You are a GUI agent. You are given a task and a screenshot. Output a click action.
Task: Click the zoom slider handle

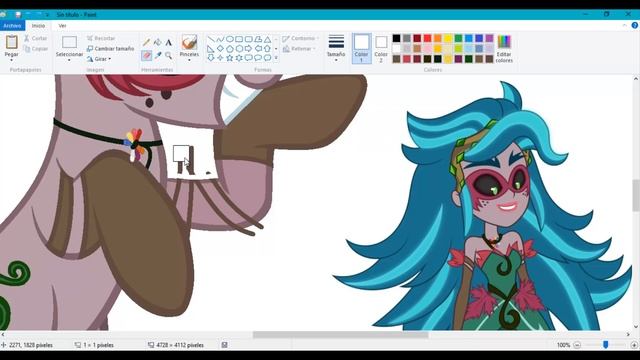click(606, 345)
